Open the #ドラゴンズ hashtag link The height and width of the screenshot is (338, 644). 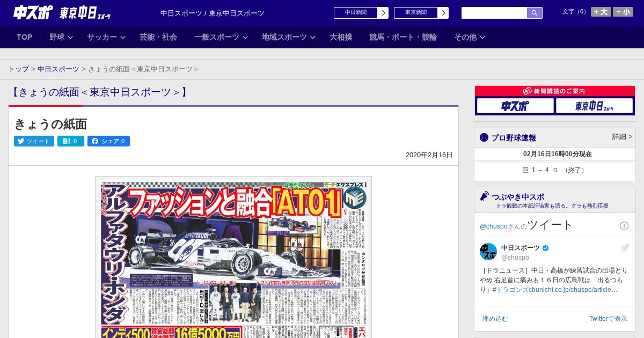click(x=510, y=290)
